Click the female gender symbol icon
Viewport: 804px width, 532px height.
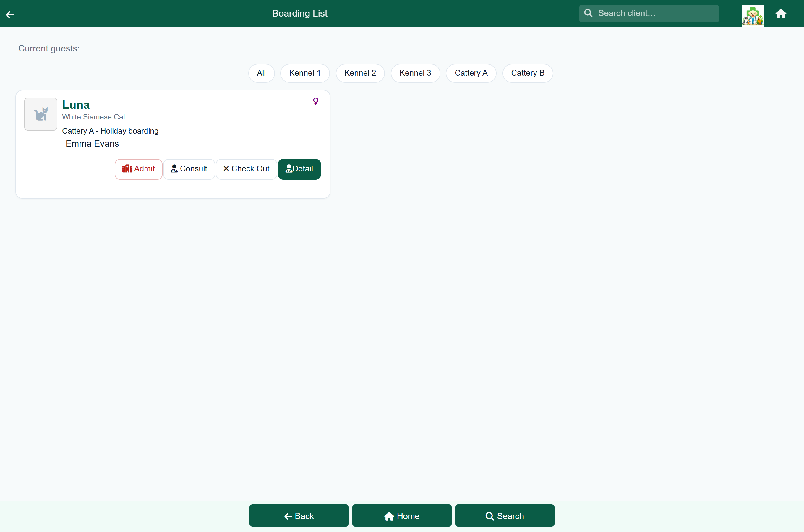[315, 101]
